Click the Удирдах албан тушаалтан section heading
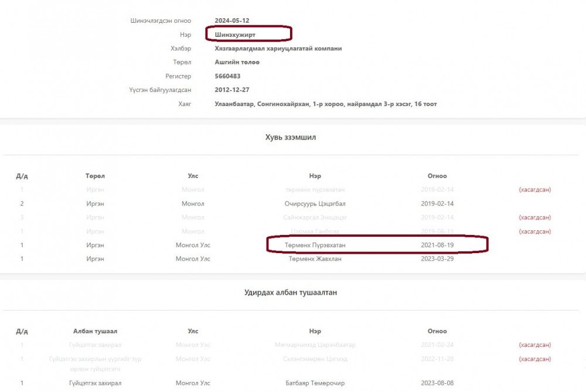The width and height of the screenshot is (586, 392). click(291, 292)
